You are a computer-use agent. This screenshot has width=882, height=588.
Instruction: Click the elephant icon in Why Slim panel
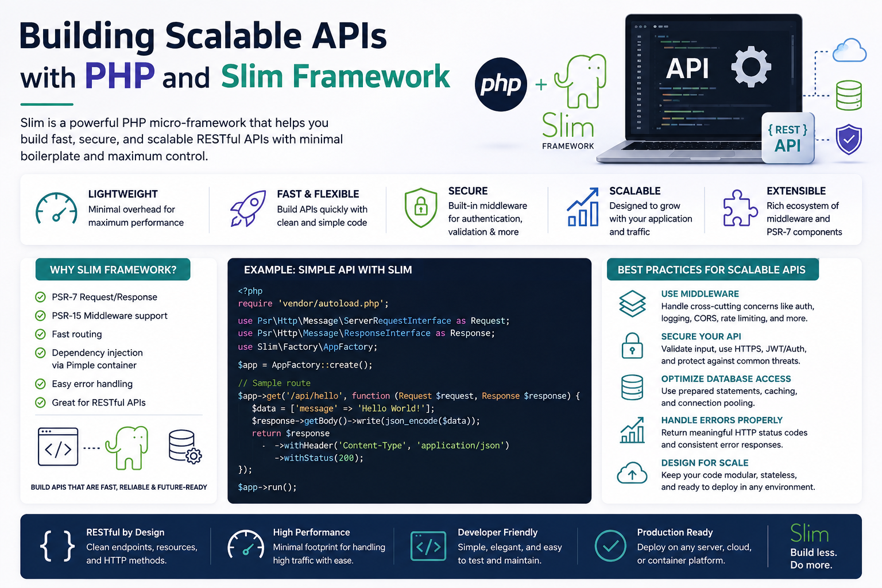(127, 447)
